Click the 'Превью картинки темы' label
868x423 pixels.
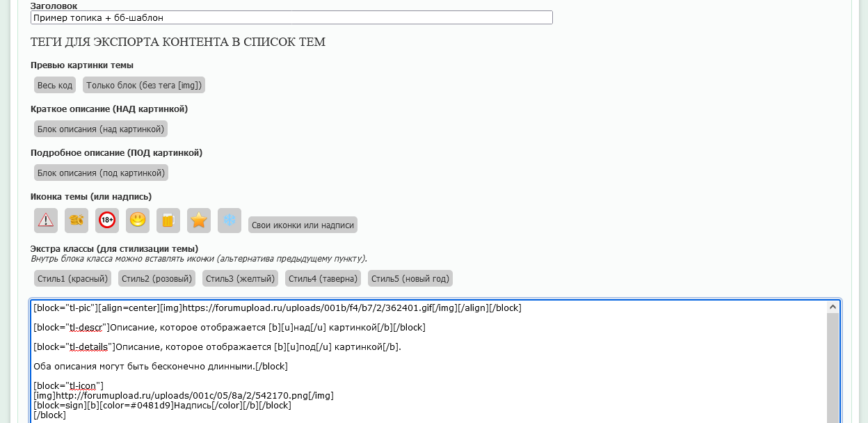tap(82, 65)
